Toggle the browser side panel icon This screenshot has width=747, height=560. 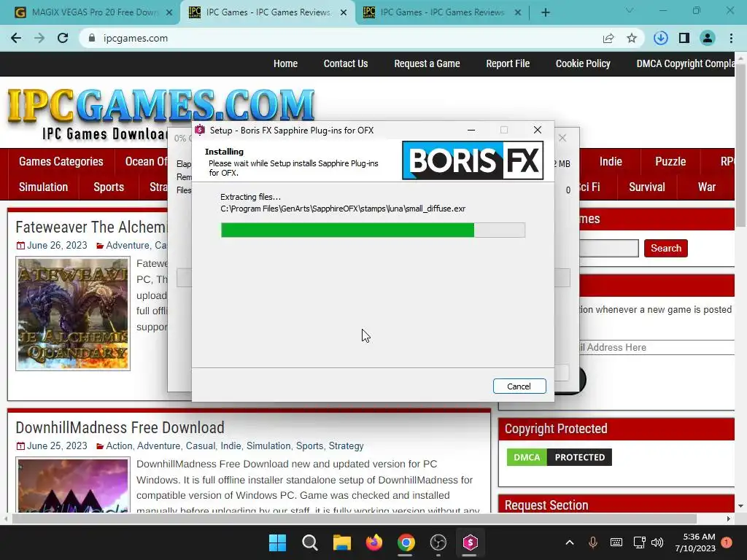tap(684, 38)
